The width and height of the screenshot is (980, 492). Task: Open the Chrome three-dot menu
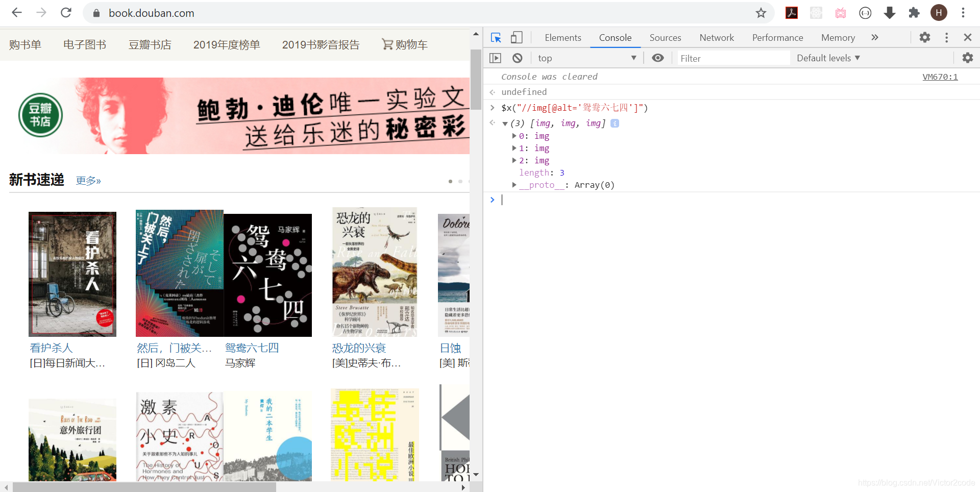pyautogui.click(x=963, y=13)
